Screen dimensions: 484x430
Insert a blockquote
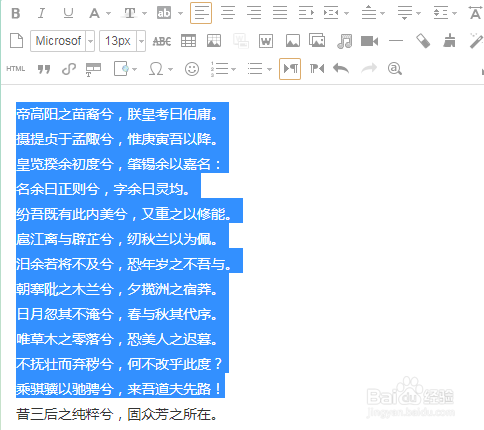coord(44,69)
